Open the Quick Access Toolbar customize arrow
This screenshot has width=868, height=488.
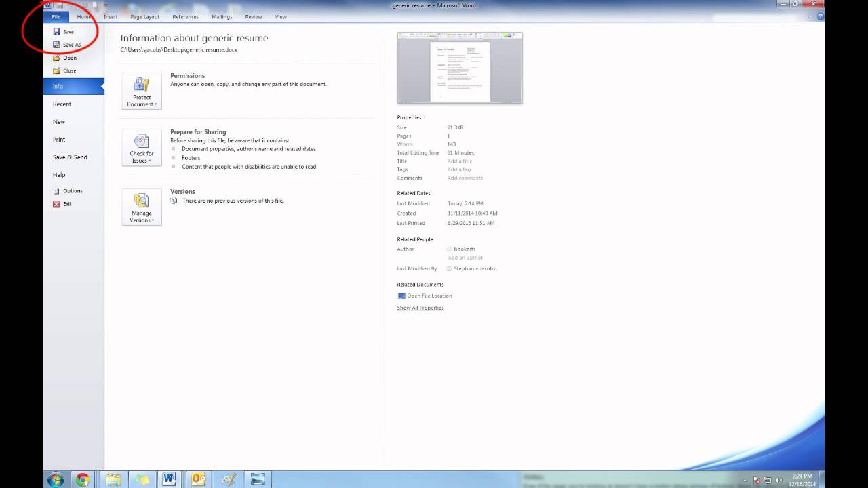coord(104,5)
